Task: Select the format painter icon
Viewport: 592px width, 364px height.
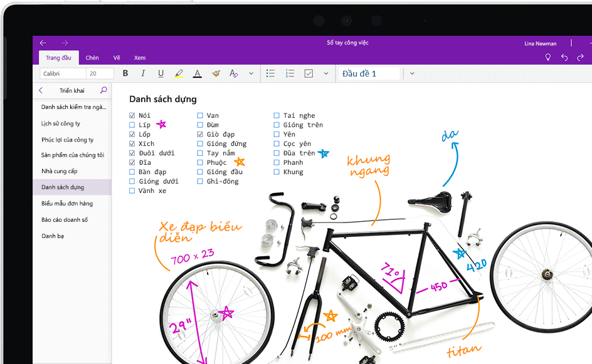Action: pyautogui.click(x=216, y=73)
